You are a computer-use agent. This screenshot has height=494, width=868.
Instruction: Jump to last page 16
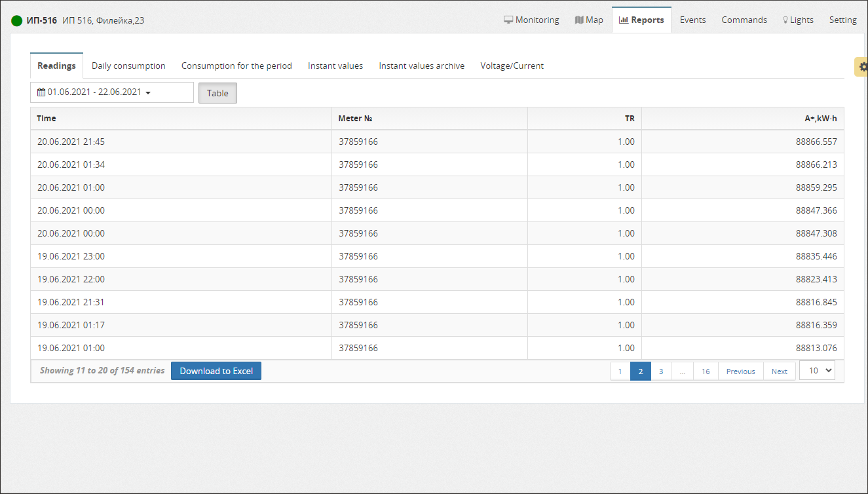[706, 371]
